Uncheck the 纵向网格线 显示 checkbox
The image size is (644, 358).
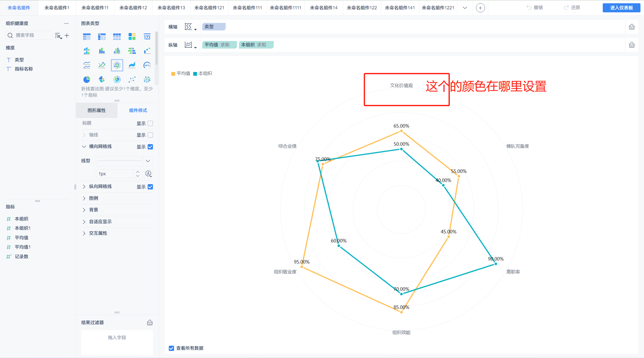pyautogui.click(x=150, y=187)
